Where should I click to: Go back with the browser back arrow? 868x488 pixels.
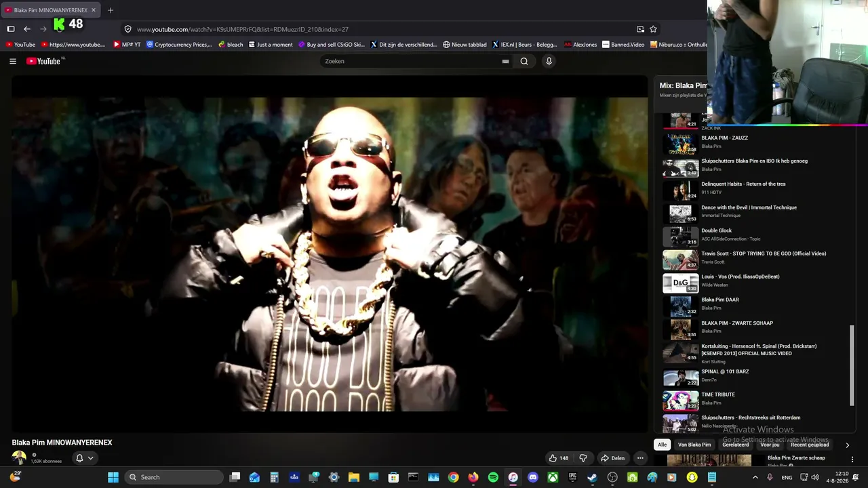click(x=27, y=29)
